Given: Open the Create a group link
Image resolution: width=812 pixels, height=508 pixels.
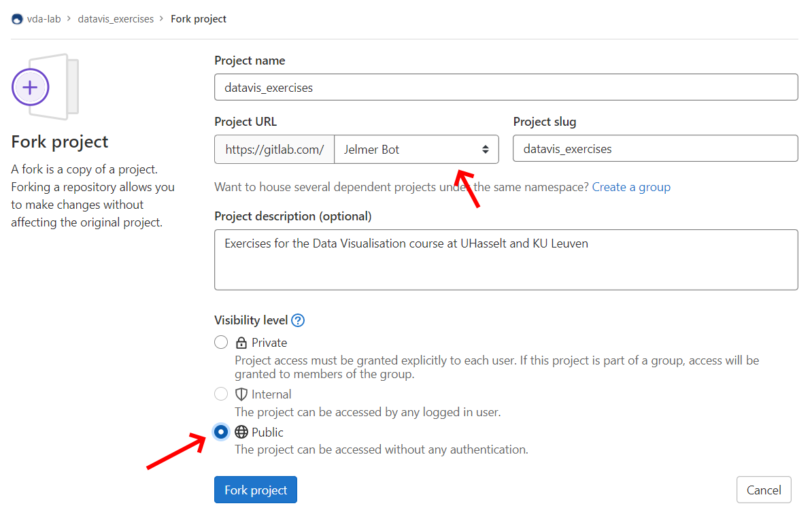Looking at the screenshot, I should [x=631, y=187].
